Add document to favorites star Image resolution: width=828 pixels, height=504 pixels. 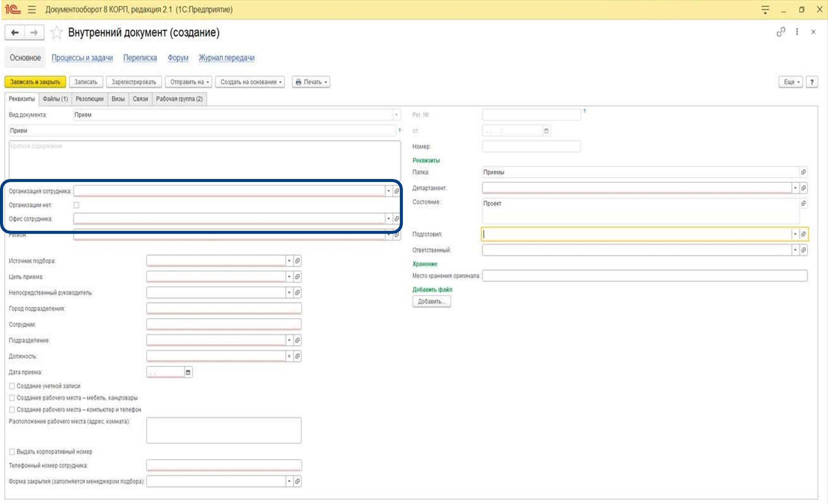[56, 33]
